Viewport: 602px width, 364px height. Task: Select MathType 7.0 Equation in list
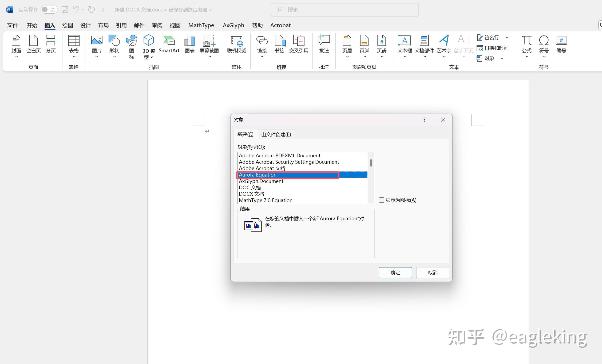pos(302,200)
